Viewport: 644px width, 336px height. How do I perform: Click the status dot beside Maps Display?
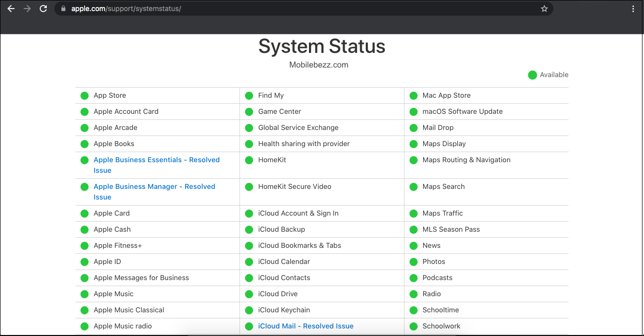(414, 144)
